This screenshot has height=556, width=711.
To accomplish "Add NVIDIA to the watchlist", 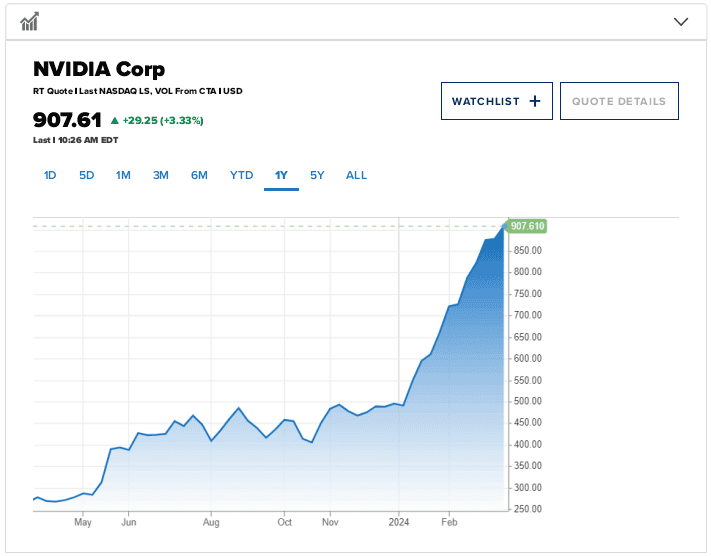I will (497, 101).
